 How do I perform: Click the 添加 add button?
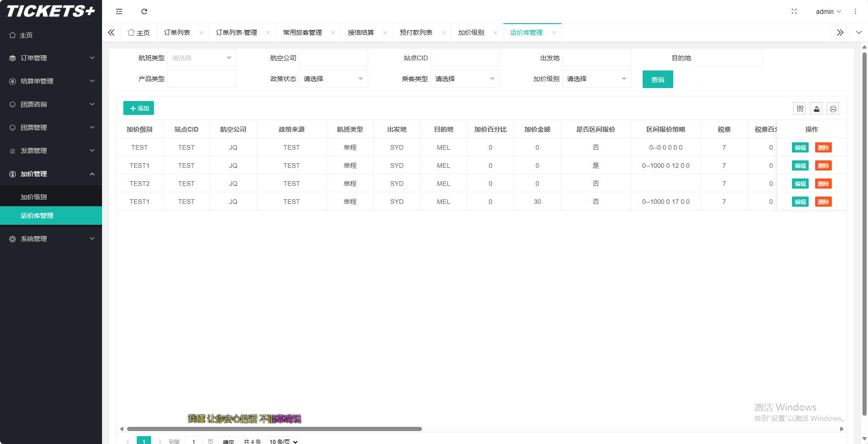(x=139, y=108)
